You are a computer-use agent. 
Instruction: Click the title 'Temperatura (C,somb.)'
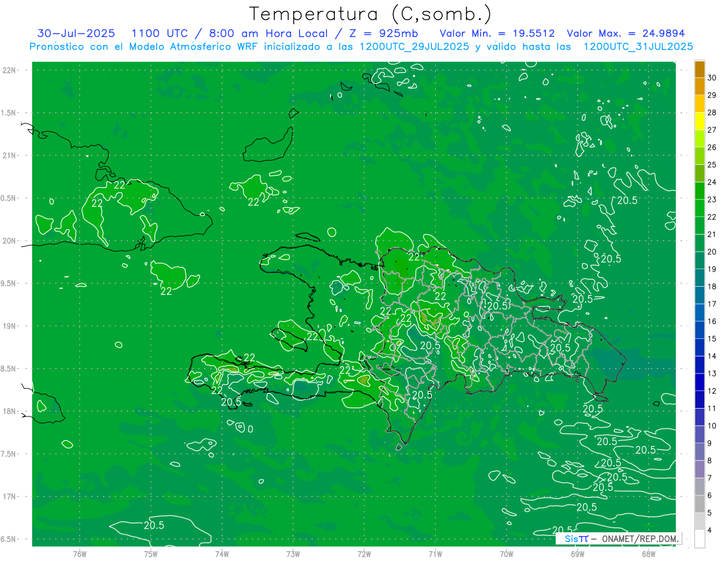[370, 14]
